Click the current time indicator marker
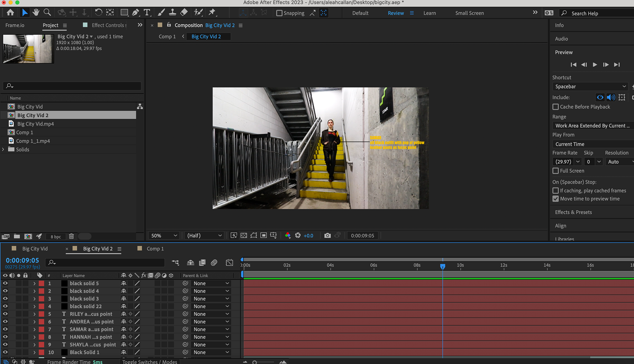The image size is (634, 364). (442, 266)
